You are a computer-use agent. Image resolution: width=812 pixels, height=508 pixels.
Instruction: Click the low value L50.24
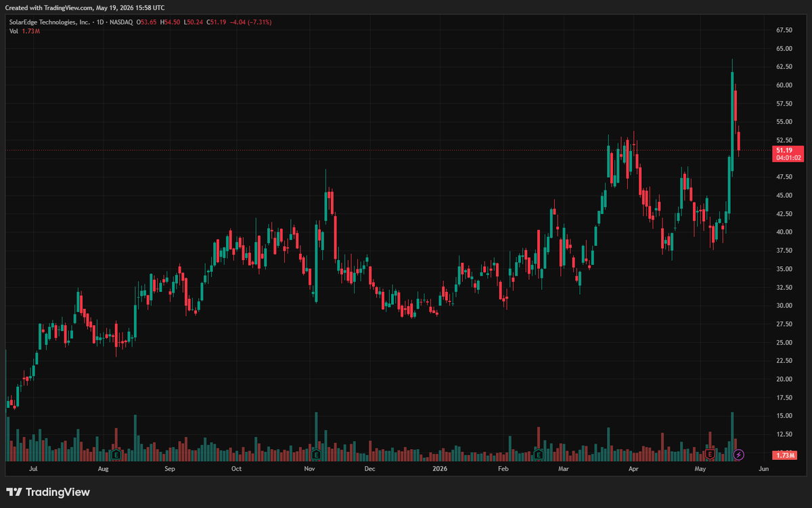[x=193, y=22]
